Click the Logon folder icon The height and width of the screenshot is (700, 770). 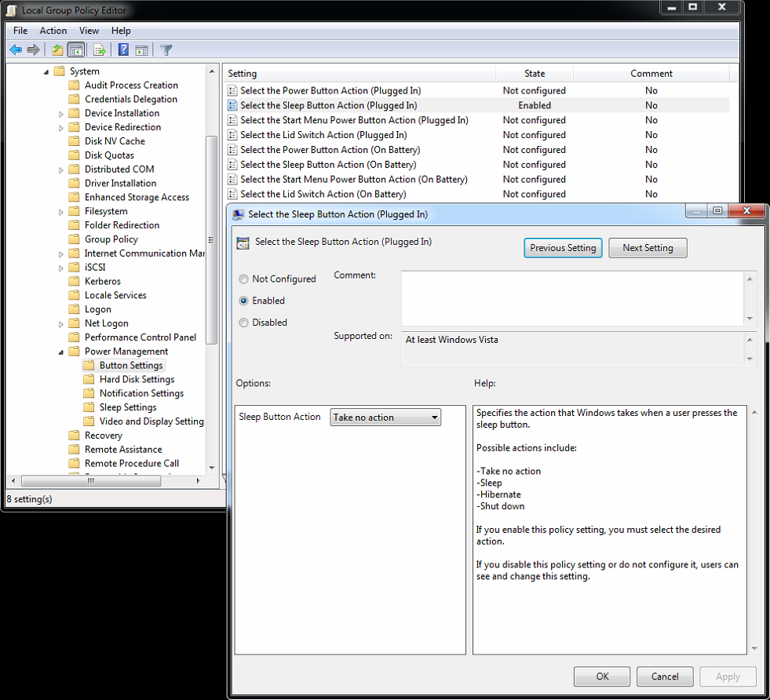pos(74,308)
